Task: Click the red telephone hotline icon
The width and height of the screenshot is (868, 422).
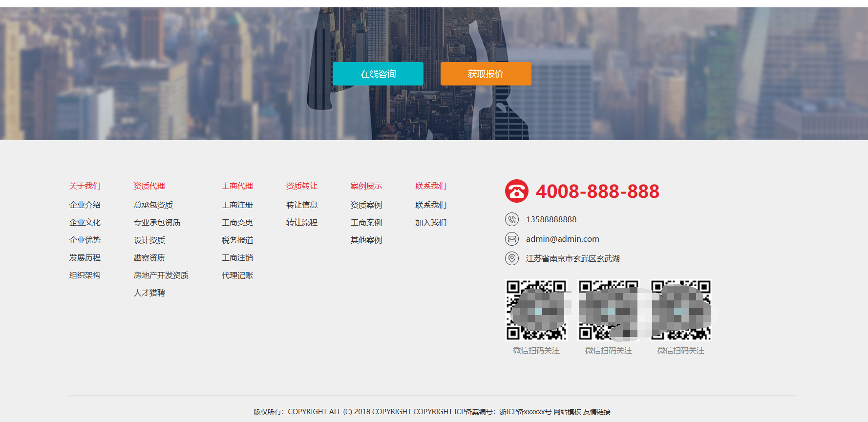Action: click(516, 191)
